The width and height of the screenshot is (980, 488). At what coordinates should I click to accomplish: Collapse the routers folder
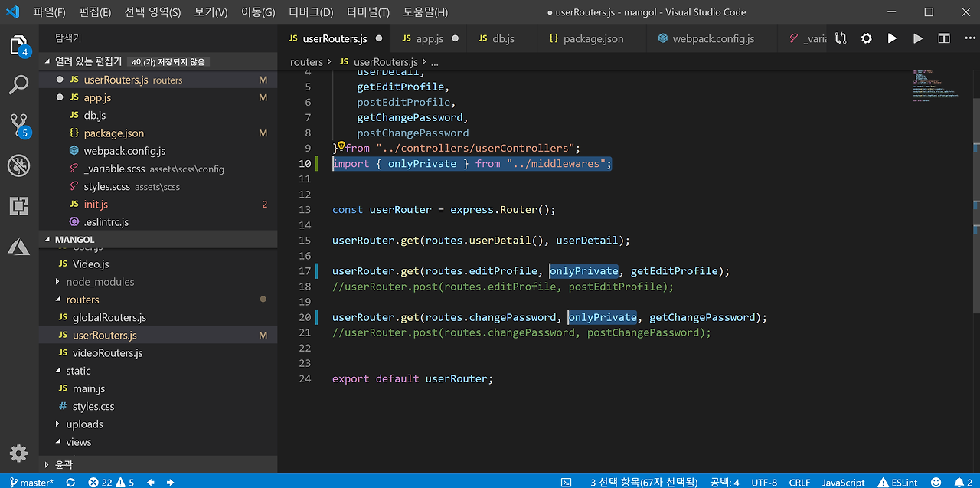click(83, 300)
